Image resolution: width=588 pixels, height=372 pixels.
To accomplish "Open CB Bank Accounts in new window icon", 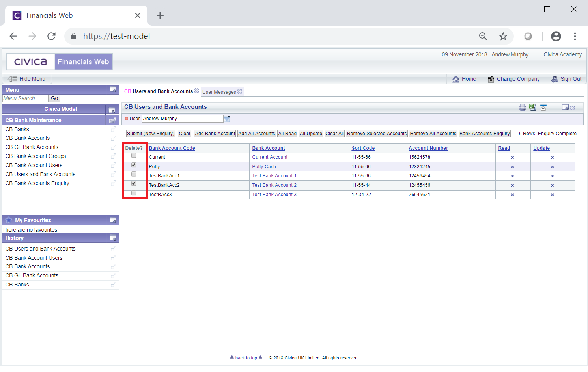I will tap(114, 138).
